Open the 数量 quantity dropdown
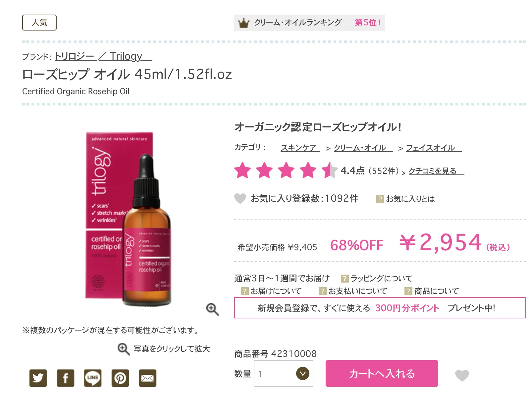 (284, 373)
